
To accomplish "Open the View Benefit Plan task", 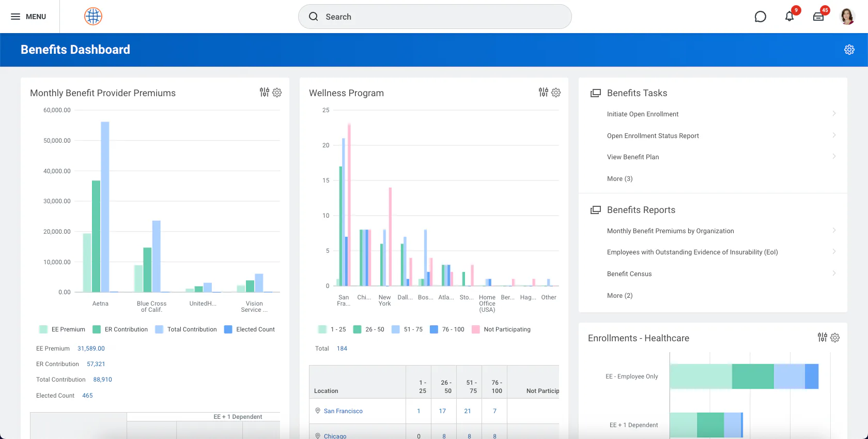I will (x=633, y=157).
